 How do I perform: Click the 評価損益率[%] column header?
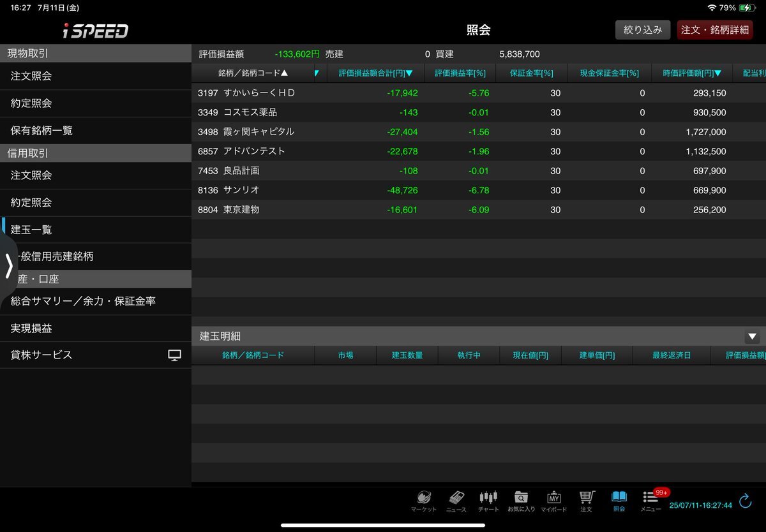(x=460, y=73)
